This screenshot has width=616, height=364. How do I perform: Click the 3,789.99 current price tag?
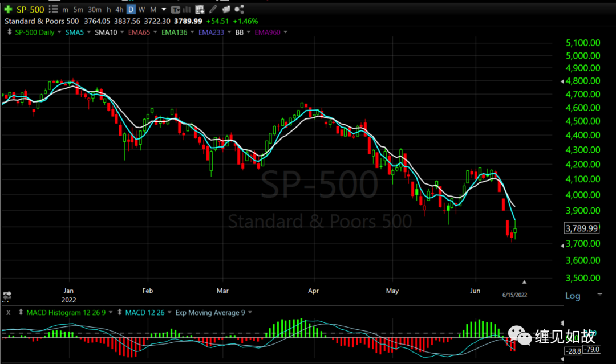point(582,228)
